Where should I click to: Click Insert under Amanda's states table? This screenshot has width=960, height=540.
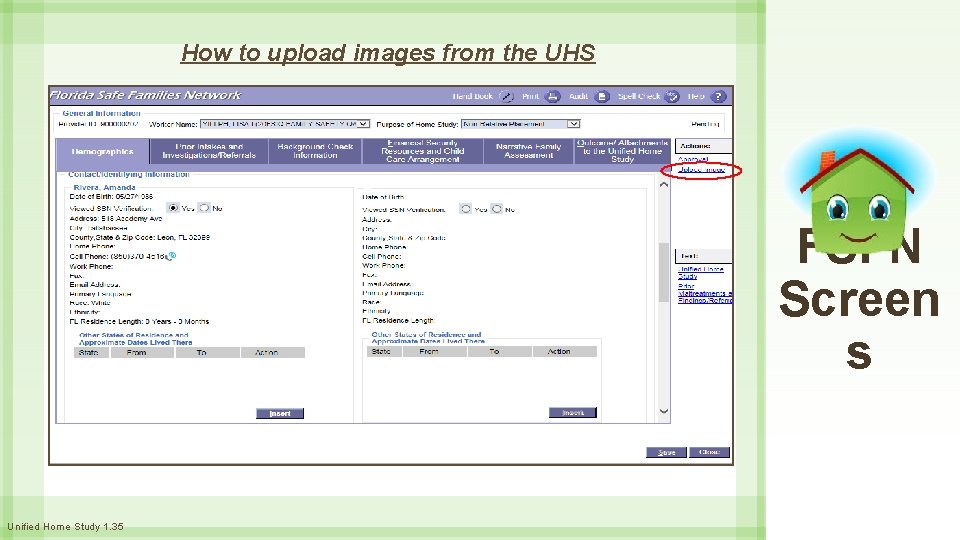(280, 413)
